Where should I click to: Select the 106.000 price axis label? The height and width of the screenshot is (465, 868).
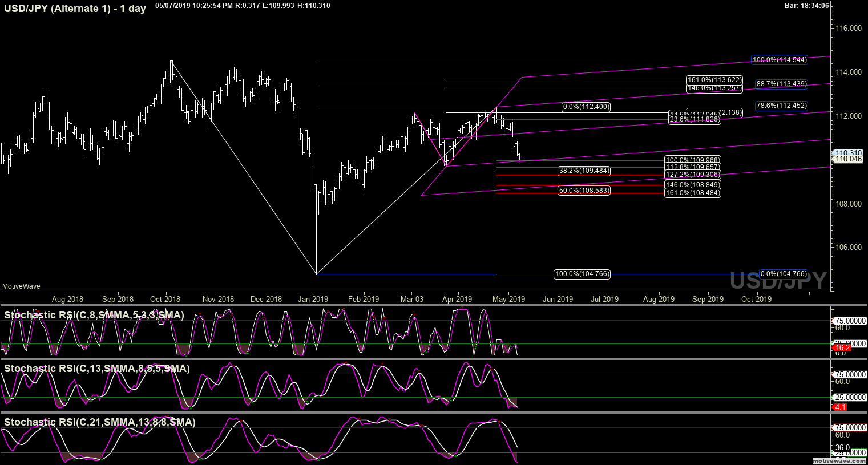coord(847,247)
